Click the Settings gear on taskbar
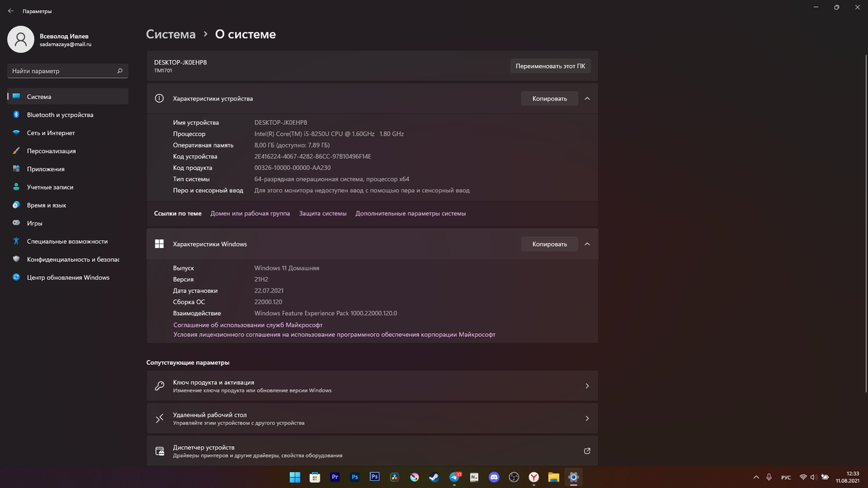The width and height of the screenshot is (868, 488). 574,477
